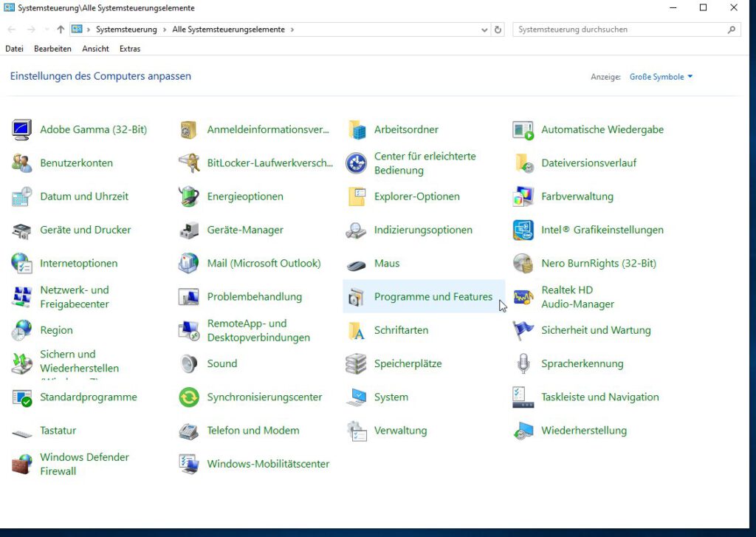This screenshot has height=537, width=756.
Task: Open the Benutzerkonten icon
Action: [x=21, y=163]
